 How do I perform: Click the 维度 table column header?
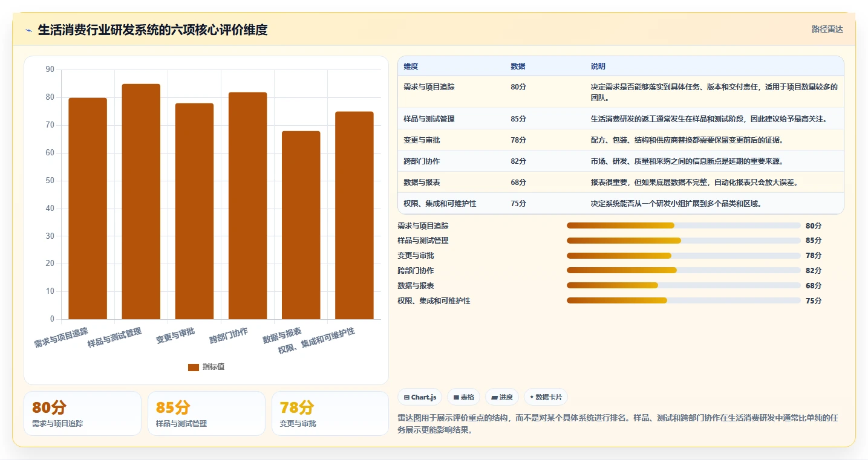[411, 66]
